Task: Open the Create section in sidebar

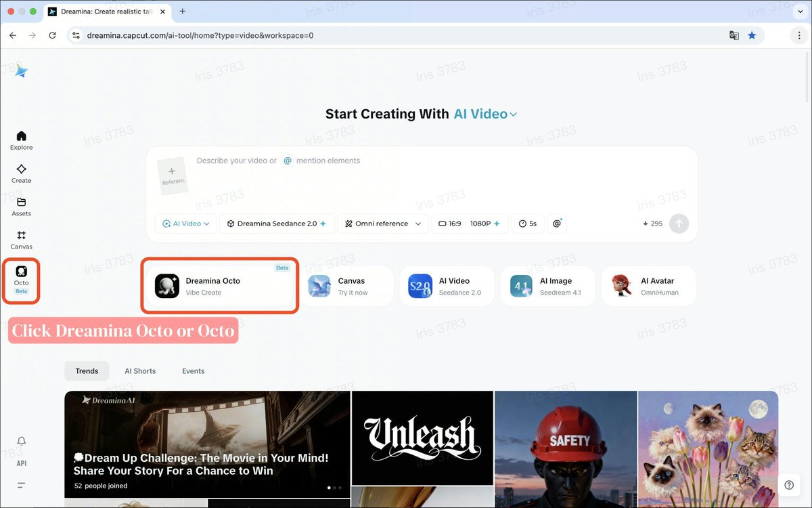Action: [x=21, y=173]
